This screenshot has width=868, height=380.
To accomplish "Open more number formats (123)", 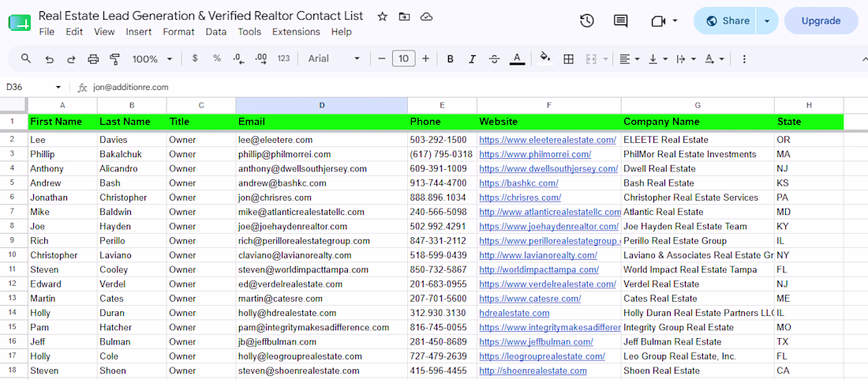I will (283, 58).
